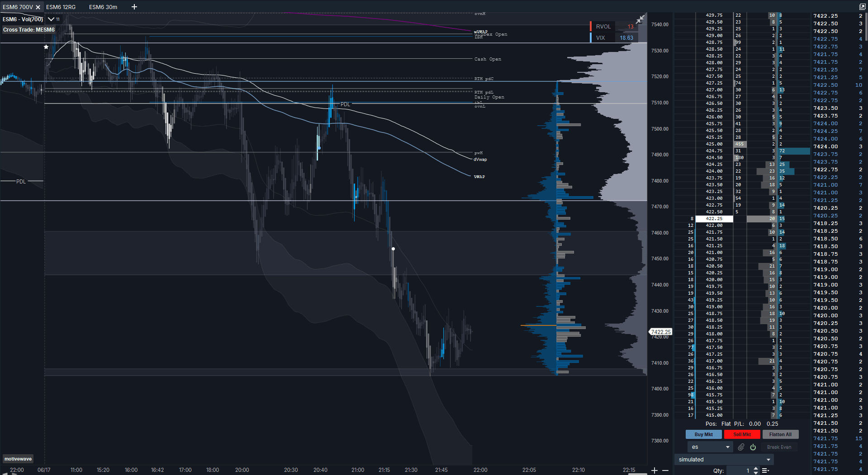
Task: Decrease order quantity with down arrow
Action: (755, 473)
